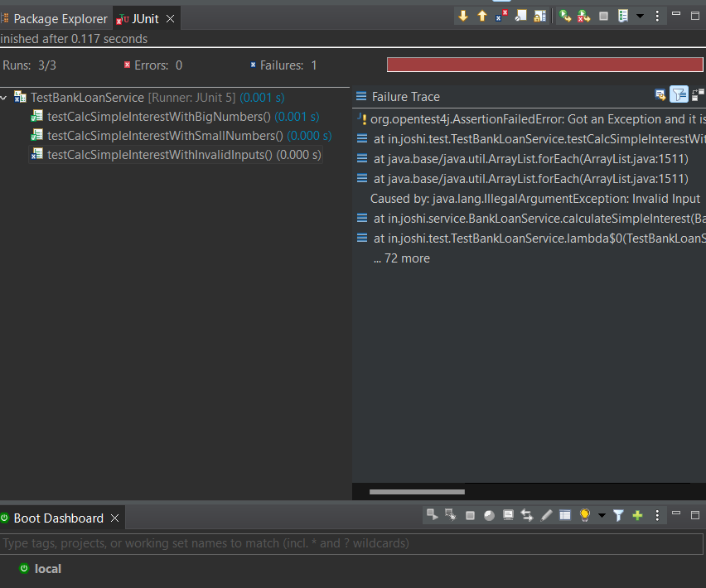Go to previous failed test arrow
The width and height of the screenshot is (706, 588).
click(482, 17)
